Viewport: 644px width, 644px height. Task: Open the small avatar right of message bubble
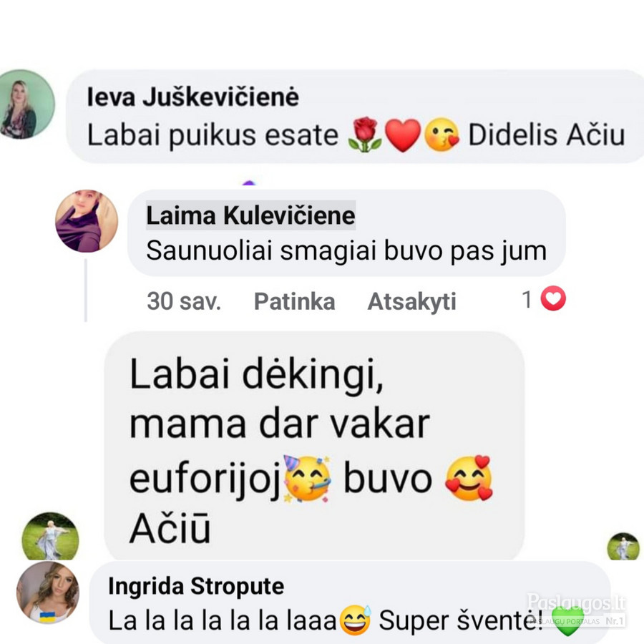pyautogui.click(x=623, y=546)
